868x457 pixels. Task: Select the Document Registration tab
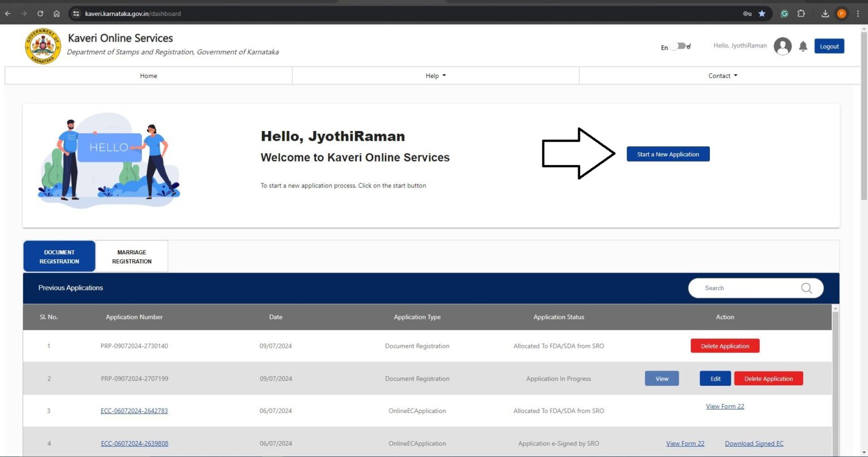pos(59,256)
